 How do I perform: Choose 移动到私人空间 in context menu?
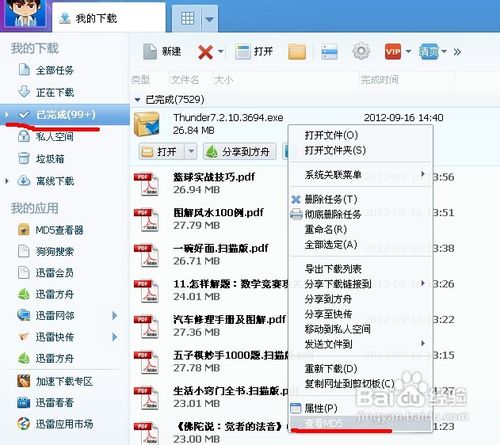click(337, 329)
